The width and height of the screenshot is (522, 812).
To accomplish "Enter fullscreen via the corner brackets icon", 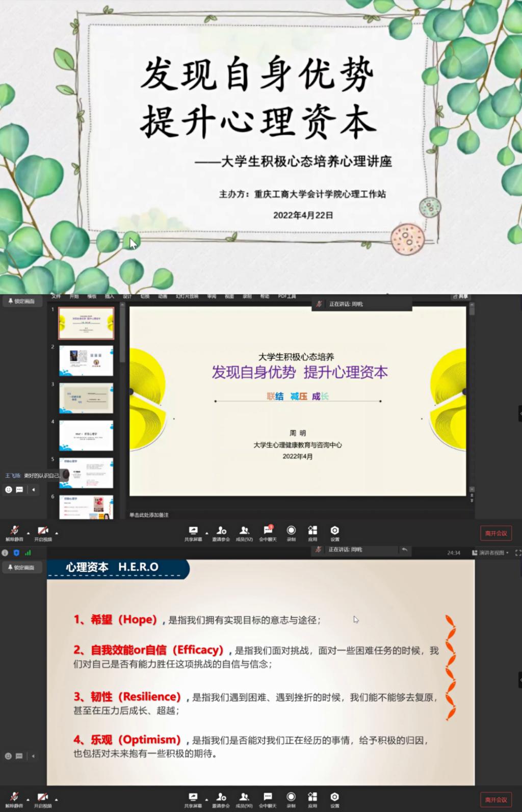I will 518,553.
